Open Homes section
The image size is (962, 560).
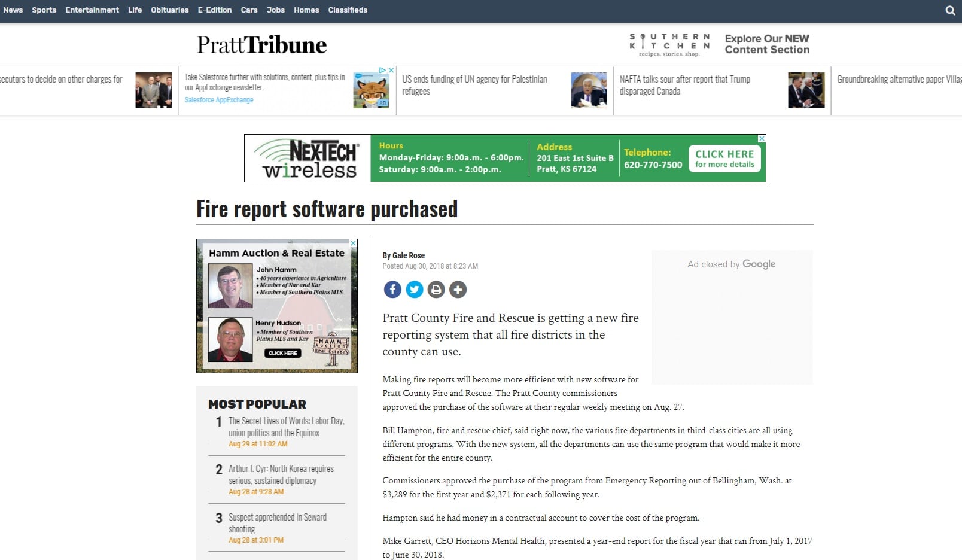pyautogui.click(x=306, y=10)
